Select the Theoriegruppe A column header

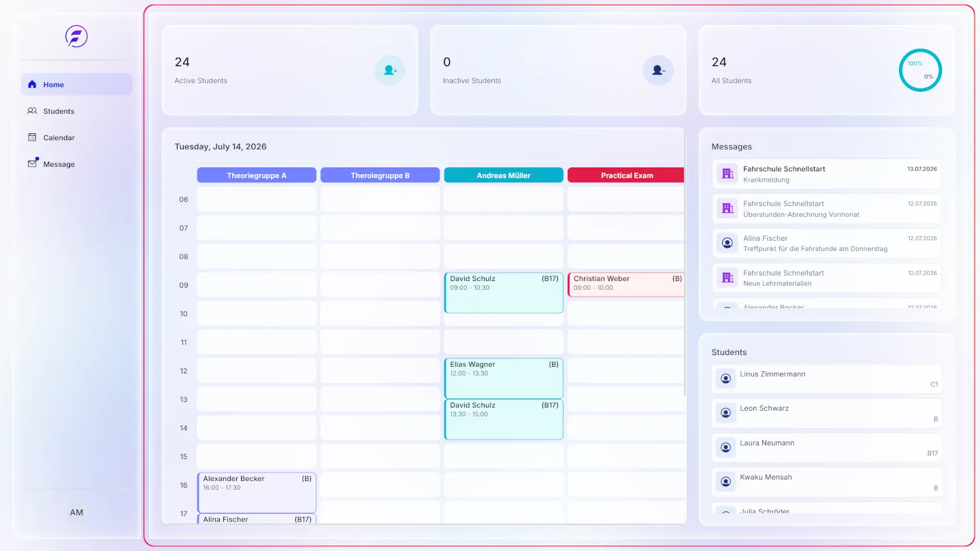[x=257, y=176]
